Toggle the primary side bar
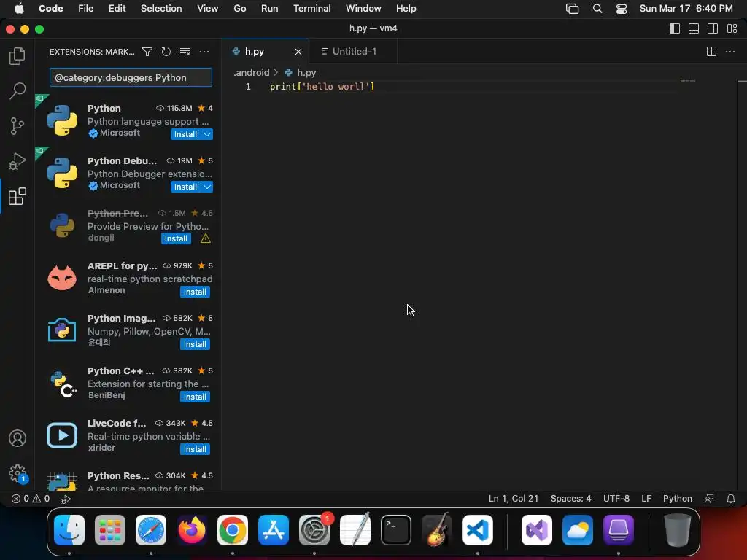747x560 pixels. coord(675,28)
